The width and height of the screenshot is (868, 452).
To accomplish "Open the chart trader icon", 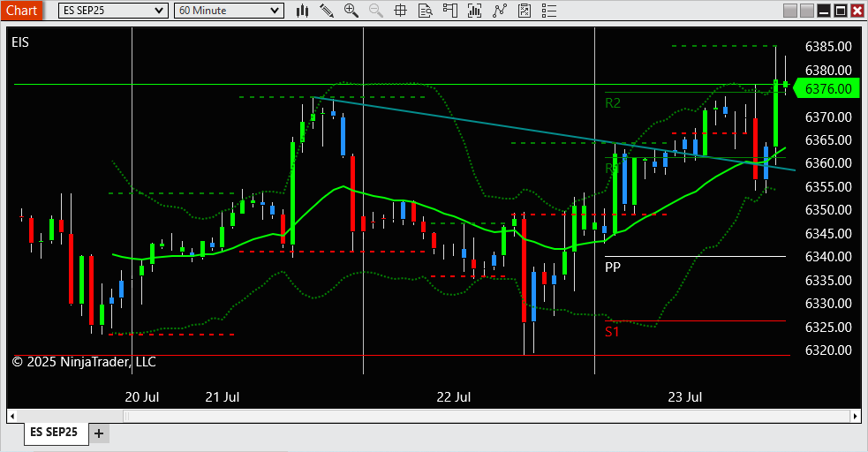I will point(450,11).
